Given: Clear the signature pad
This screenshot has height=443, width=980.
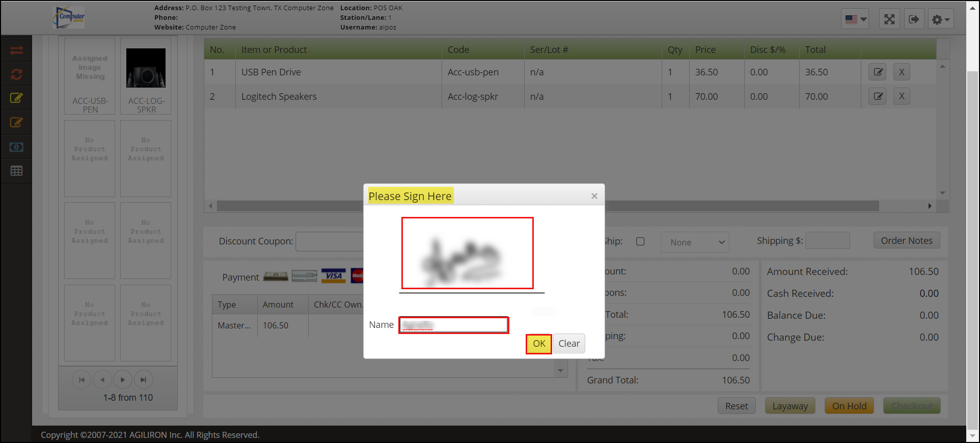Looking at the screenshot, I should pyautogui.click(x=569, y=344).
